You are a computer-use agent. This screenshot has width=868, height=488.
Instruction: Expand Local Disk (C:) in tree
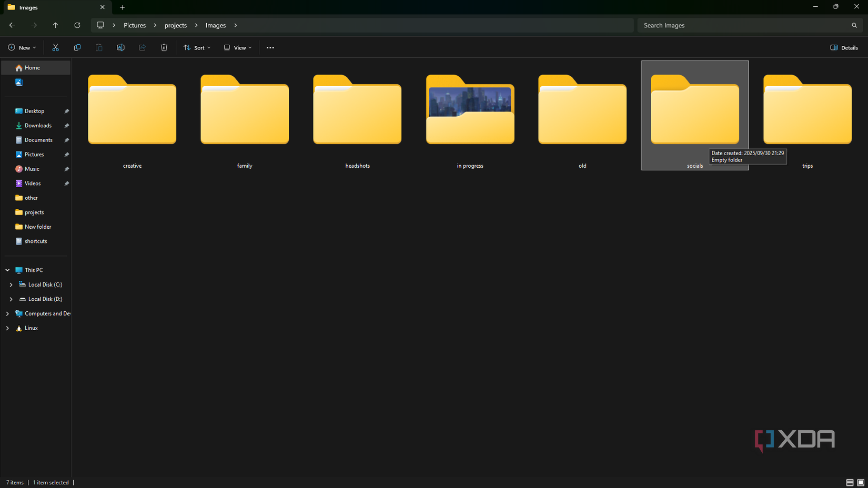coord(11,284)
